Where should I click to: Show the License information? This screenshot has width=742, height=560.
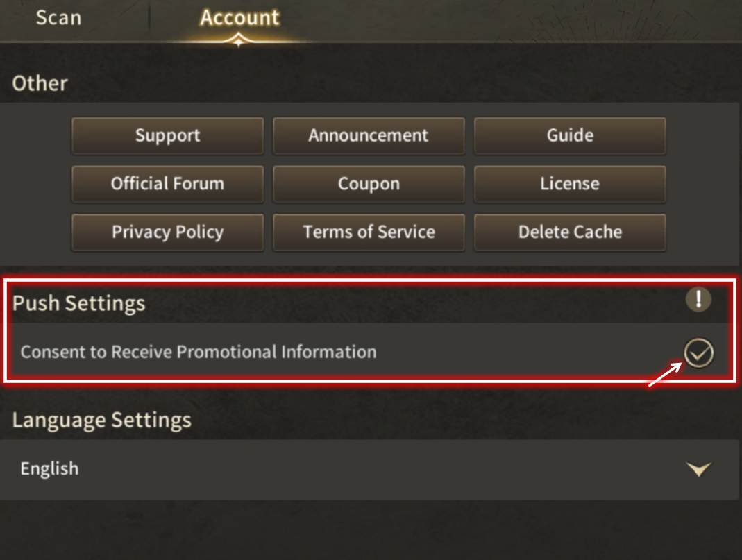pyautogui.click(x=570, y=184)
